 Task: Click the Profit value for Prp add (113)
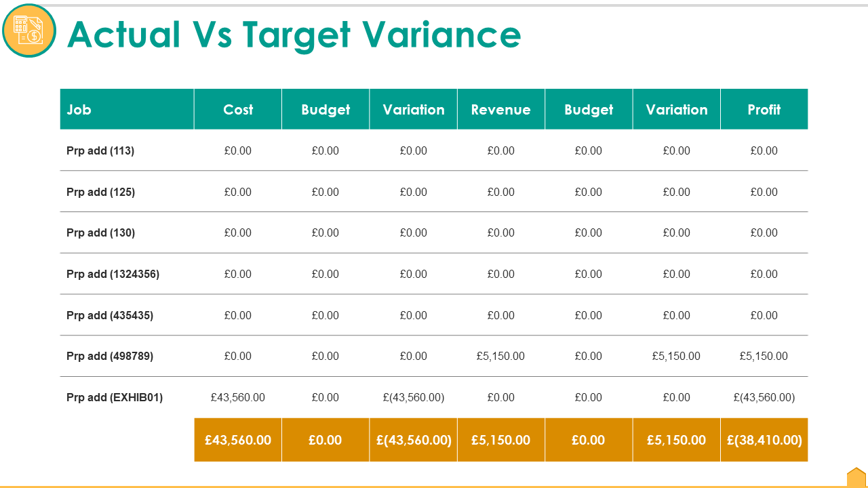click(764, 150)
